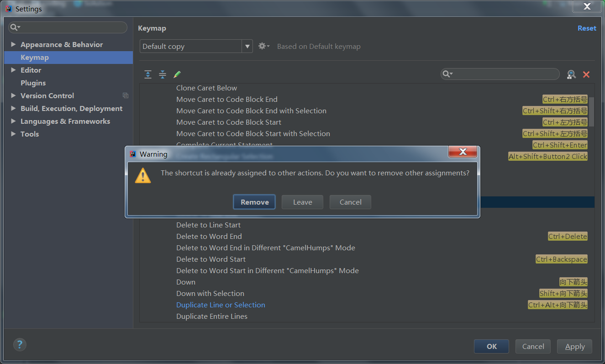Select Clone Caret Below action

(x=206, y=88)
